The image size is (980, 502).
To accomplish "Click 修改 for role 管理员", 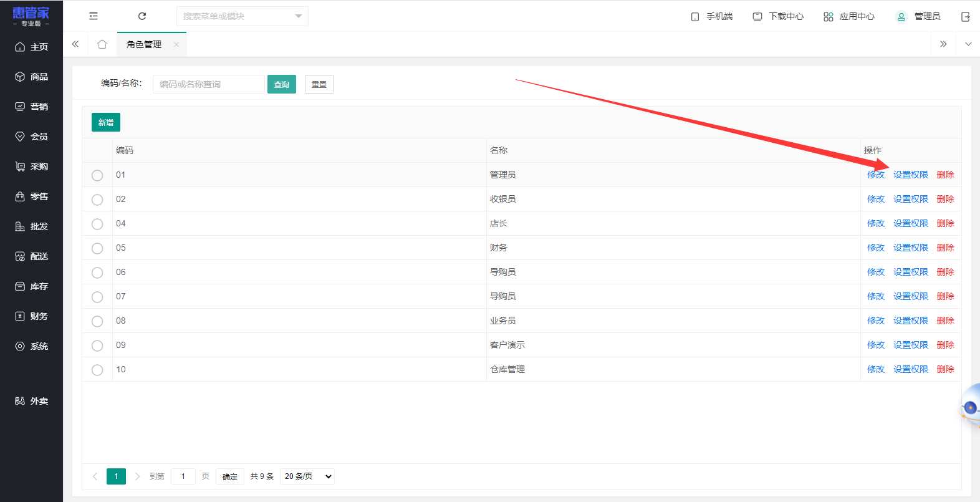I will (x=876, y=175).
